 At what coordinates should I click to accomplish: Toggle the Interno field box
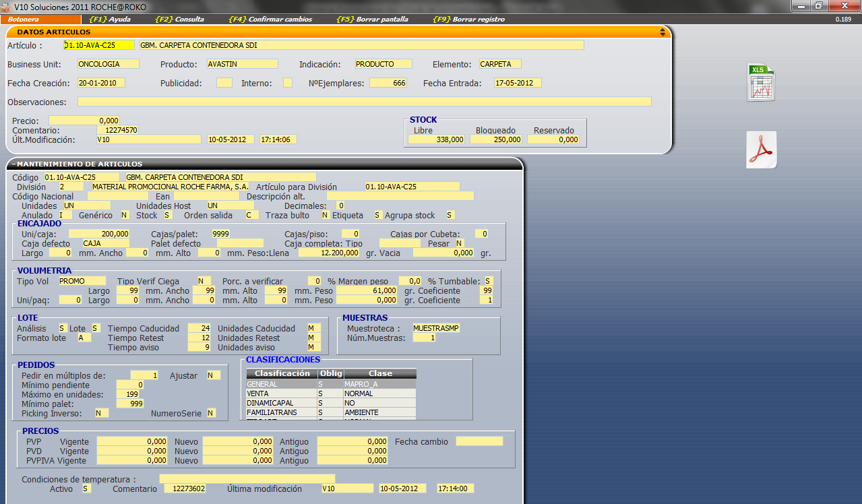tap(288, 83)
